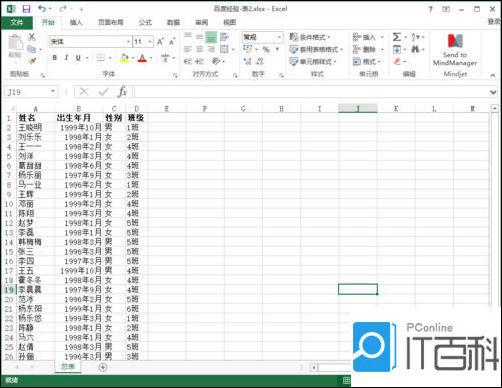Open the font name 宋体 dropdown
The width and height of the screenshot is (502, 388).
(128, 42)
